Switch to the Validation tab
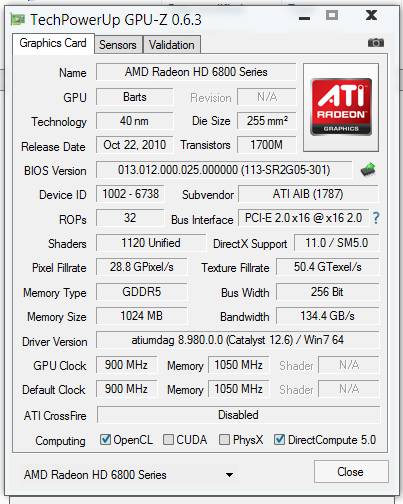The width and height of the screenshot is (403, 504). pyautogui.click(x=172, y=45)
